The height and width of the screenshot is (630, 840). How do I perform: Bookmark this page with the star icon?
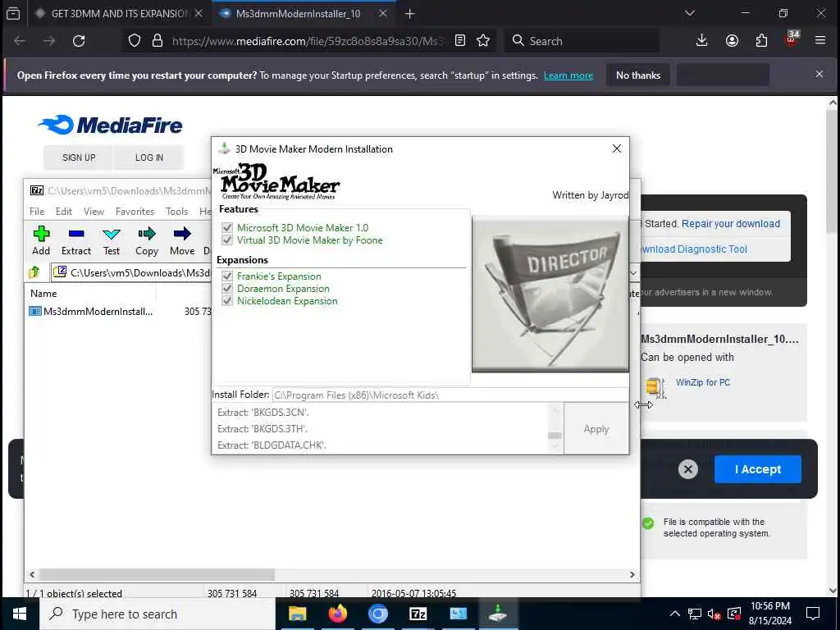(483, 41)
